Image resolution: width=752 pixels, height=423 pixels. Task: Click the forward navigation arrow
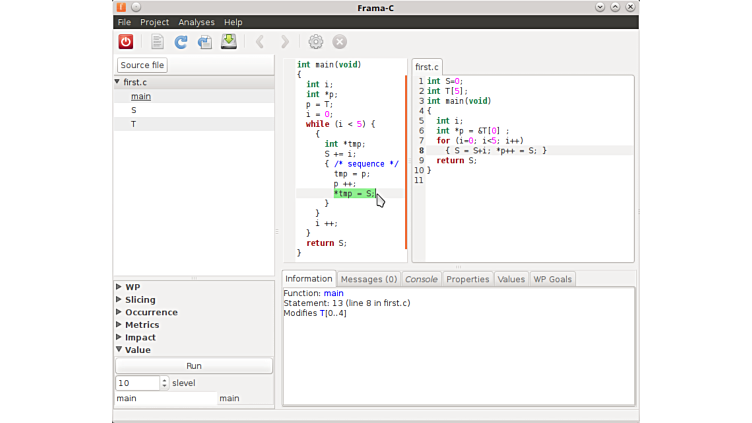(x=285, y=42)
